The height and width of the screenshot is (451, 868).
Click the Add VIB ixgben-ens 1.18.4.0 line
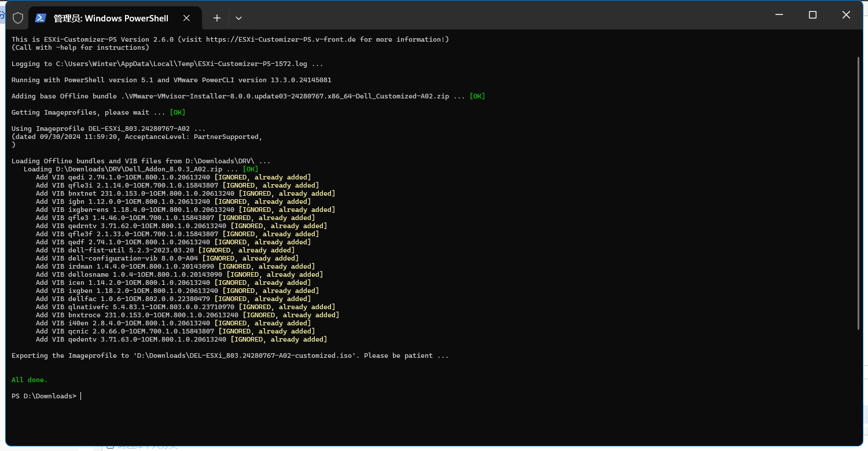[185, 210]
